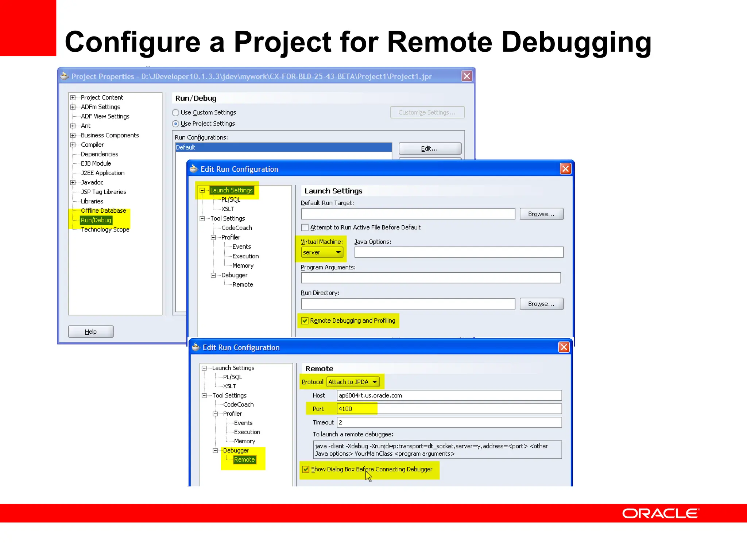This screenshot has height=560, width=747.
Task: Collapse Debugger in upper Edit Run Configuration
Action: tap(213, 275)
